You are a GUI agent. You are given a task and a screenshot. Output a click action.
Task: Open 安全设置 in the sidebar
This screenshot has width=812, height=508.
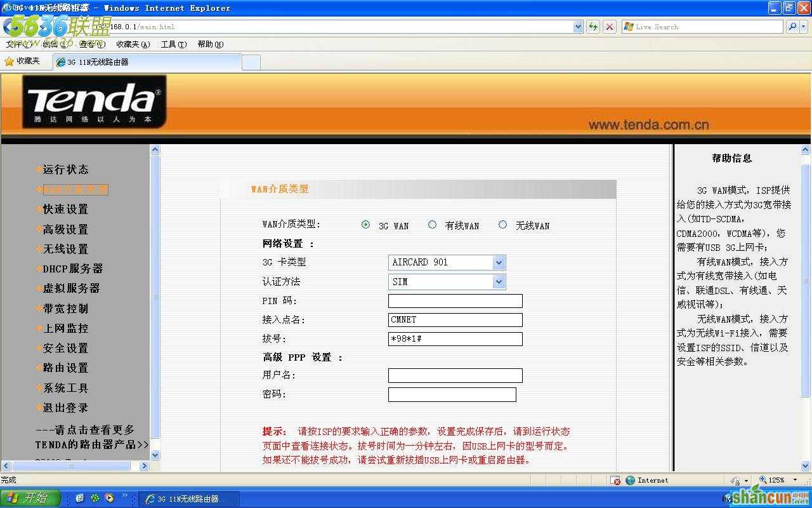(65, 348)
